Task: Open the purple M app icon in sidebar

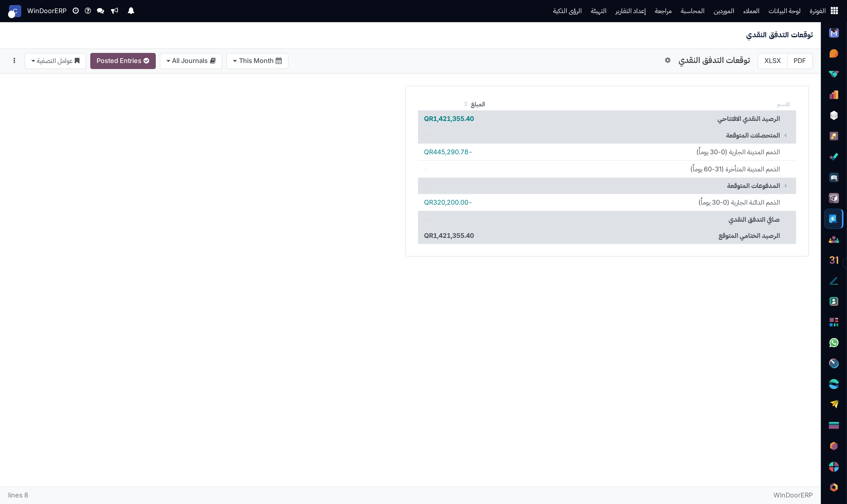Action: coord(834,33)
